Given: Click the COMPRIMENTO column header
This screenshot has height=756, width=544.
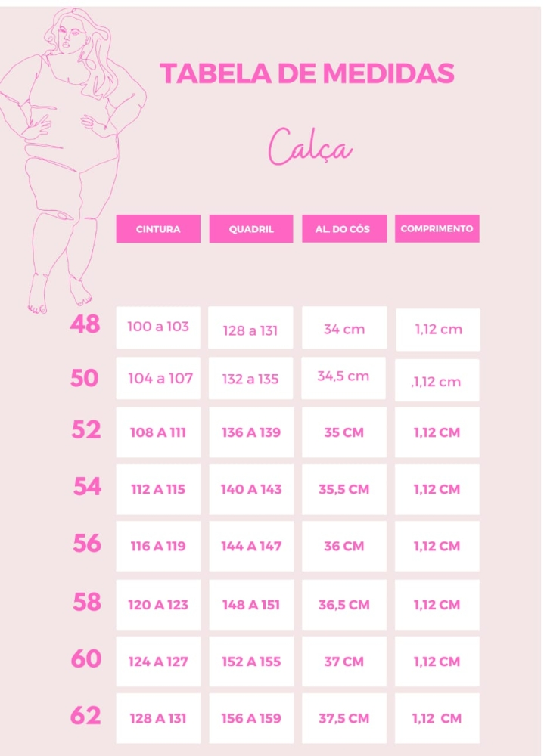Looking at the screenshot, I should pos(437,228).
